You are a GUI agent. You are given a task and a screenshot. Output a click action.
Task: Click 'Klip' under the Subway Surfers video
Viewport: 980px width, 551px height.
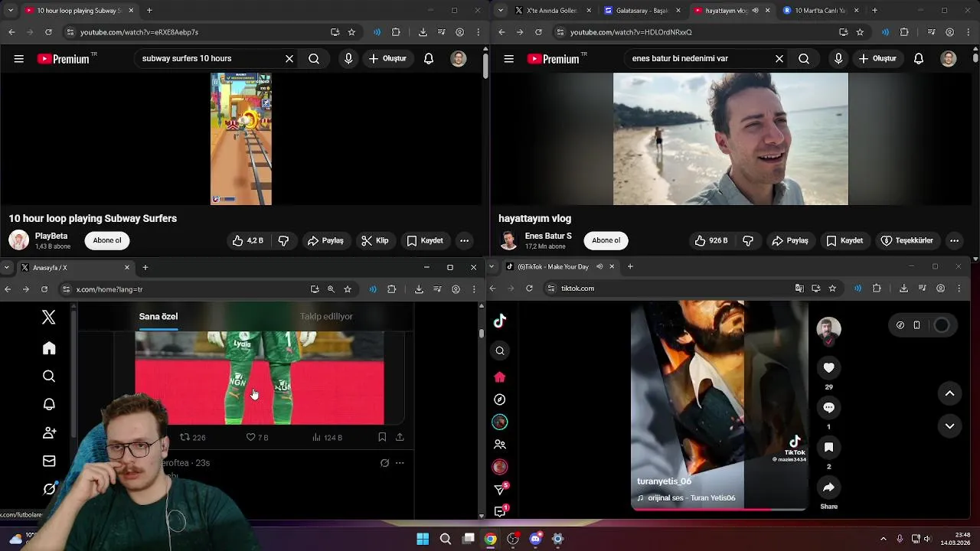(x=375, y=240)
